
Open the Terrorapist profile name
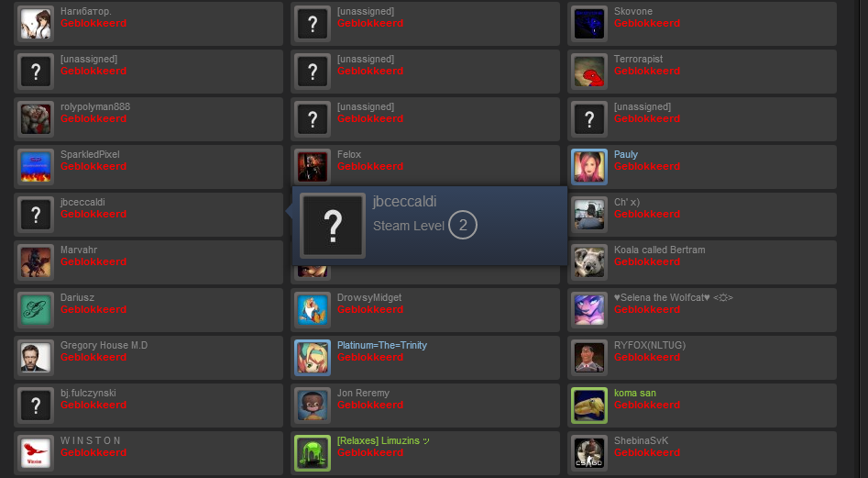[x=638, y=59]
